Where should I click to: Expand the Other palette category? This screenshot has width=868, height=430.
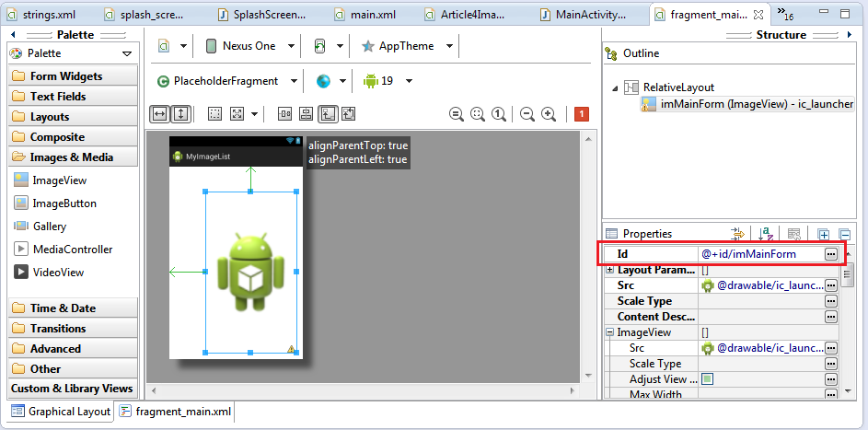73,368
